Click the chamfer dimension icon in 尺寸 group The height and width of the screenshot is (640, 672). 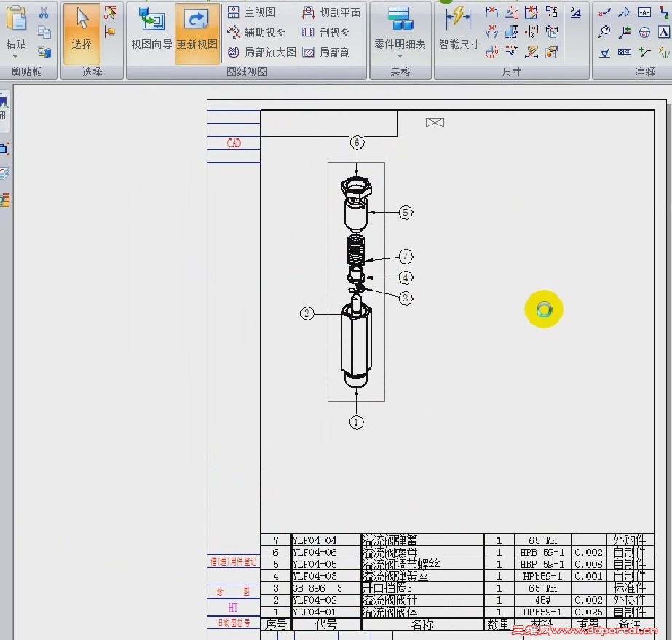coord(511,52)
